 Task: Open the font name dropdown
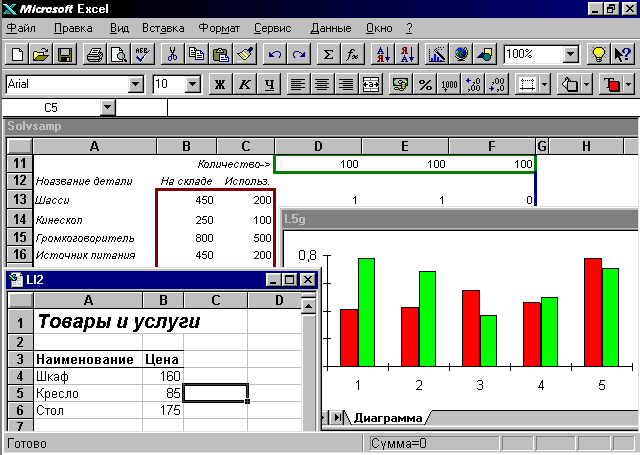[136, 84]
